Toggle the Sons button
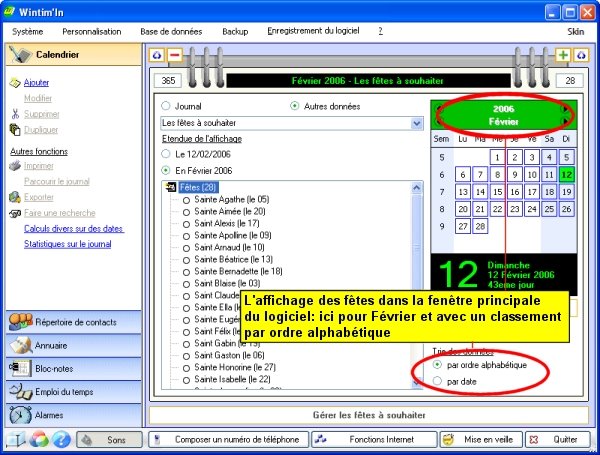The image size is (600, 455). (x=109, y=440)
